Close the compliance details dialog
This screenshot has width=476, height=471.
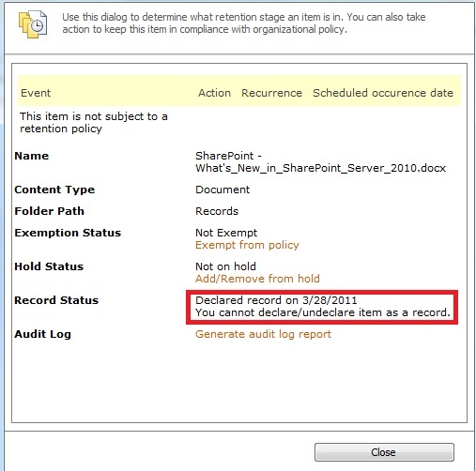[384, 452]
